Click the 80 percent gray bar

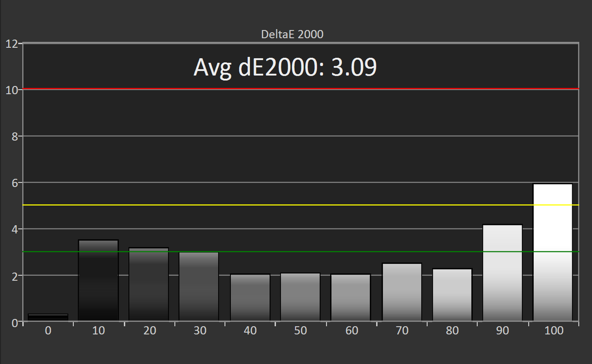point(452,295)
